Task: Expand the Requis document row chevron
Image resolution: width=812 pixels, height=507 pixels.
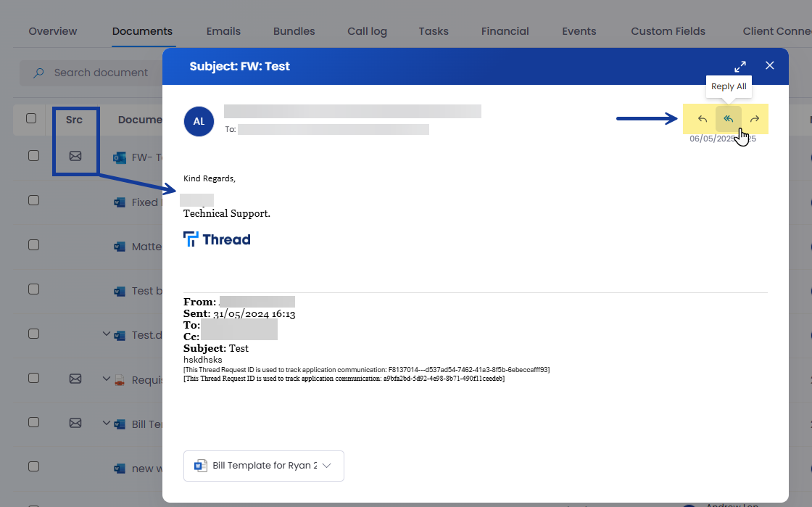Action: pos(106,379)
